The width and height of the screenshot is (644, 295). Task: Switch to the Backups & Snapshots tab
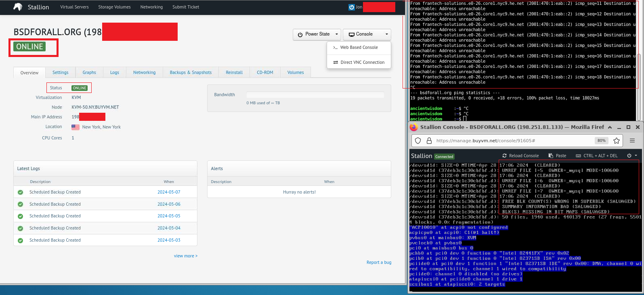[191, 73]
